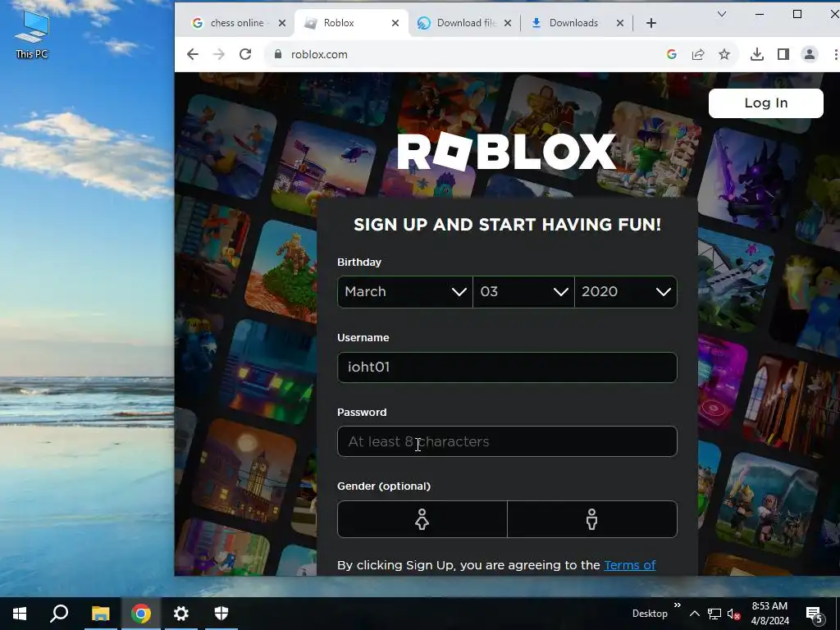Click the Log In button
This screenshot has width=840, height=630.
(765, 103)
